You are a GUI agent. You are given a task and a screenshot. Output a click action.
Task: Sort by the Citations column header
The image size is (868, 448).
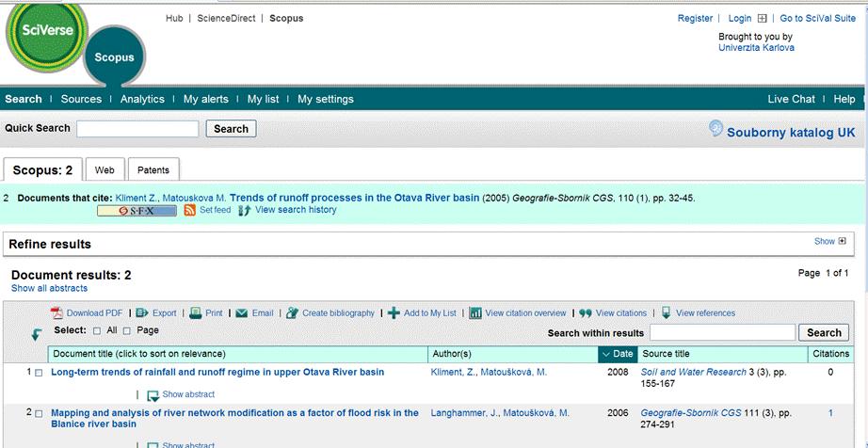pos(831,354)
